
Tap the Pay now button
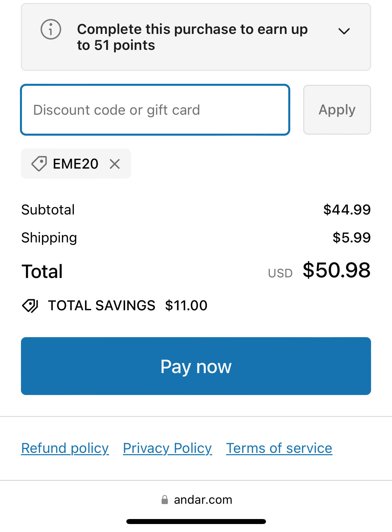click(x=196, y=366)
